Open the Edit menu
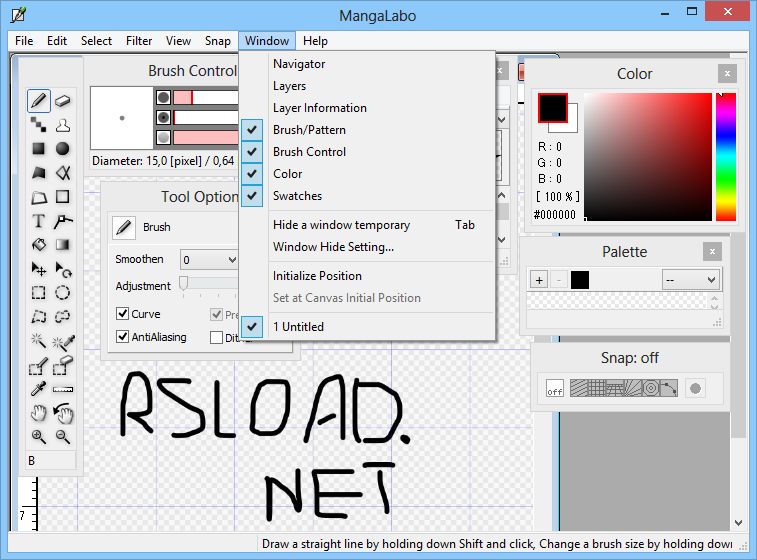The image size is (757, 560). coord(56,41)
